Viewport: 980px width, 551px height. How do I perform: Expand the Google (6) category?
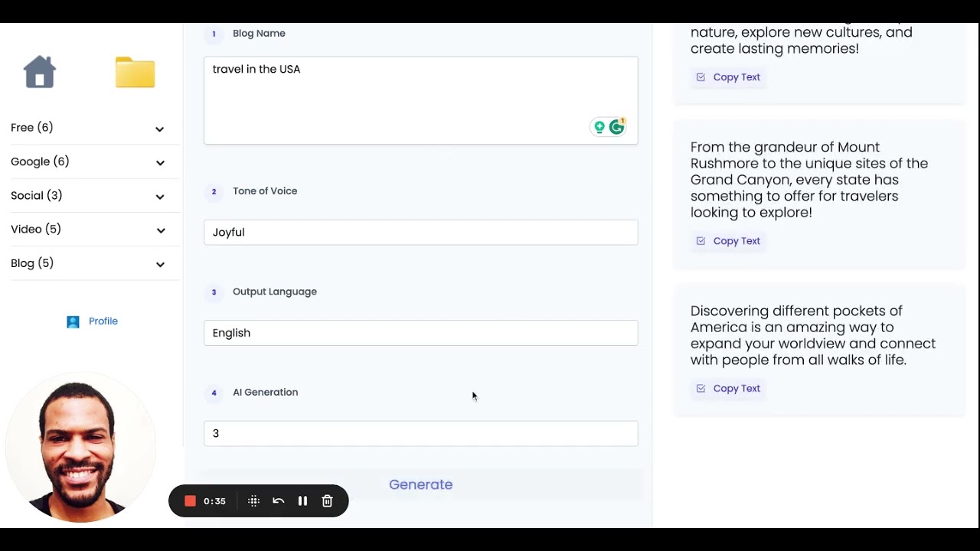pos(89,161)
